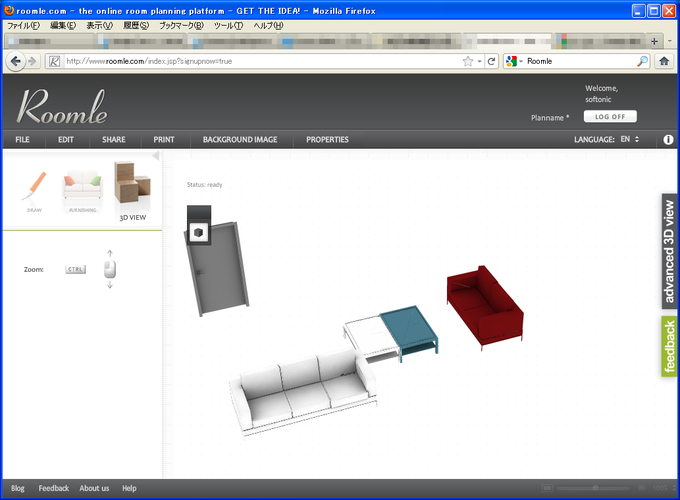Select the red sofa
This screenshot has width=680, height=500.
click(485, 307)
